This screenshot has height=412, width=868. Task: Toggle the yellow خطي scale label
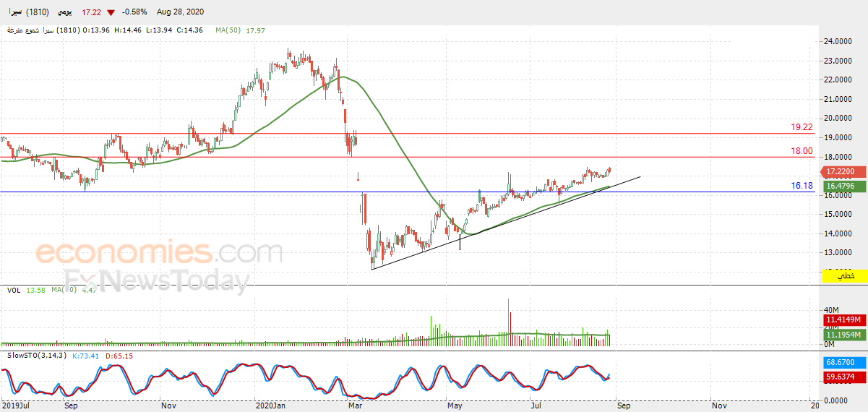(x=843, y=276)
